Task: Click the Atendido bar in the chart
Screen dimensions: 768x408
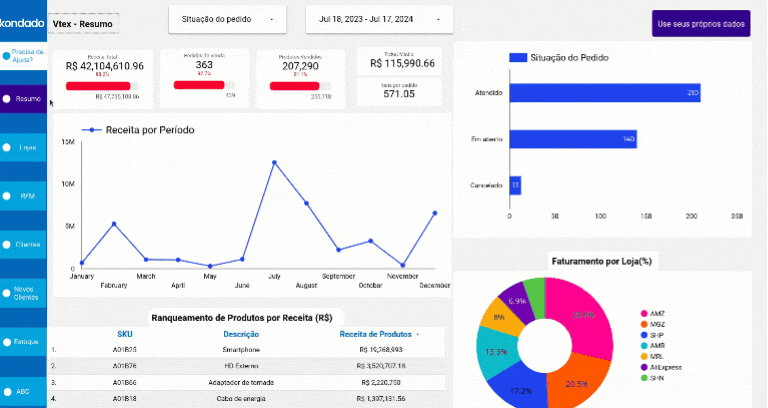Action: [x=604, y=93]
